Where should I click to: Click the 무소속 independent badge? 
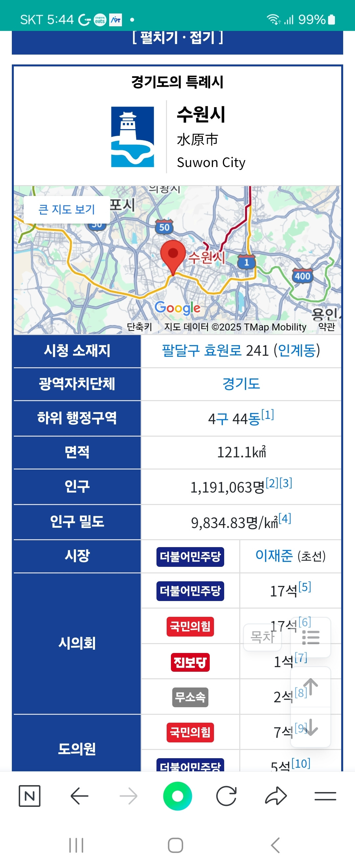click(x=190, y=697)
